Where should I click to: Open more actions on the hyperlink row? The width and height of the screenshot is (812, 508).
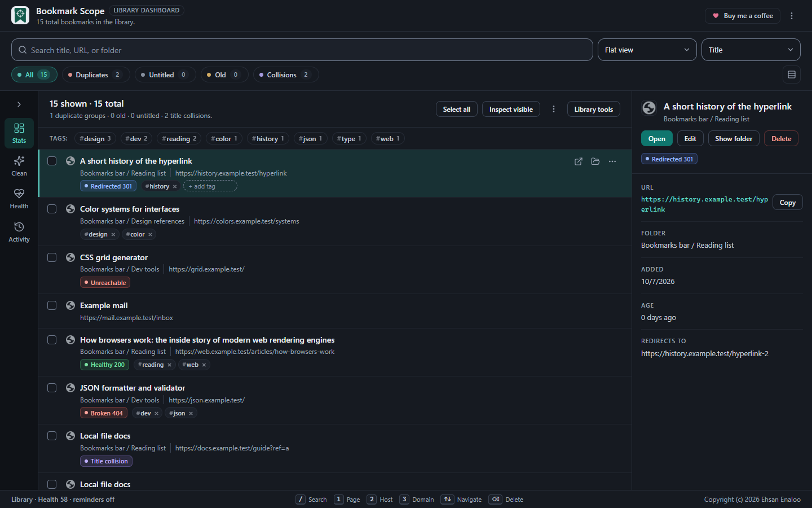[x=612, y=161]
